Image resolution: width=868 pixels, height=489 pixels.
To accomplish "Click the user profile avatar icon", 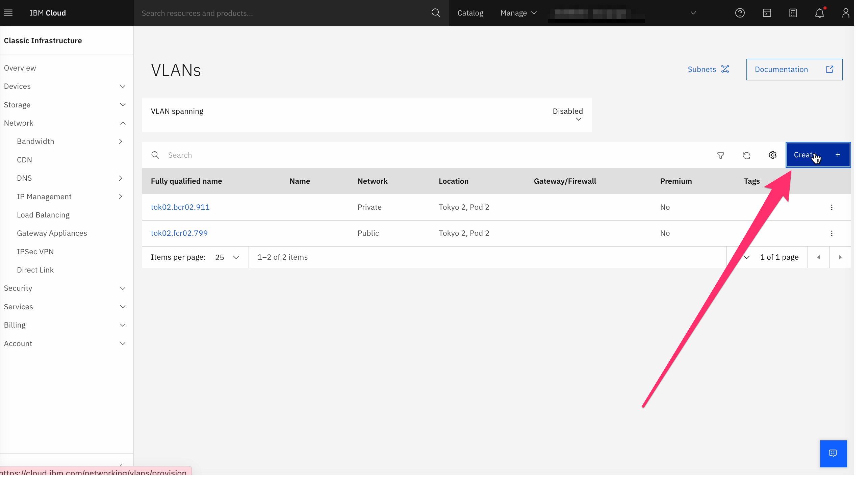I will pos(845,13).
